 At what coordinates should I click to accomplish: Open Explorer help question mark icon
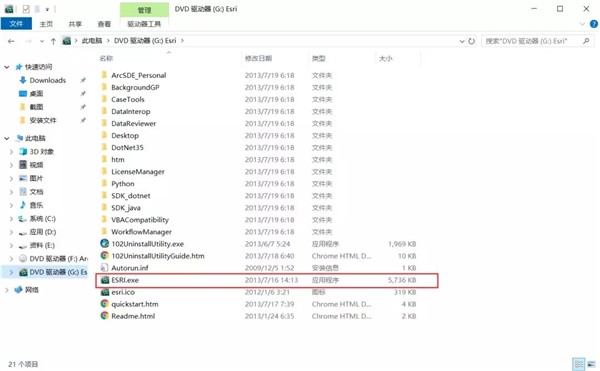tap(594, 24)
